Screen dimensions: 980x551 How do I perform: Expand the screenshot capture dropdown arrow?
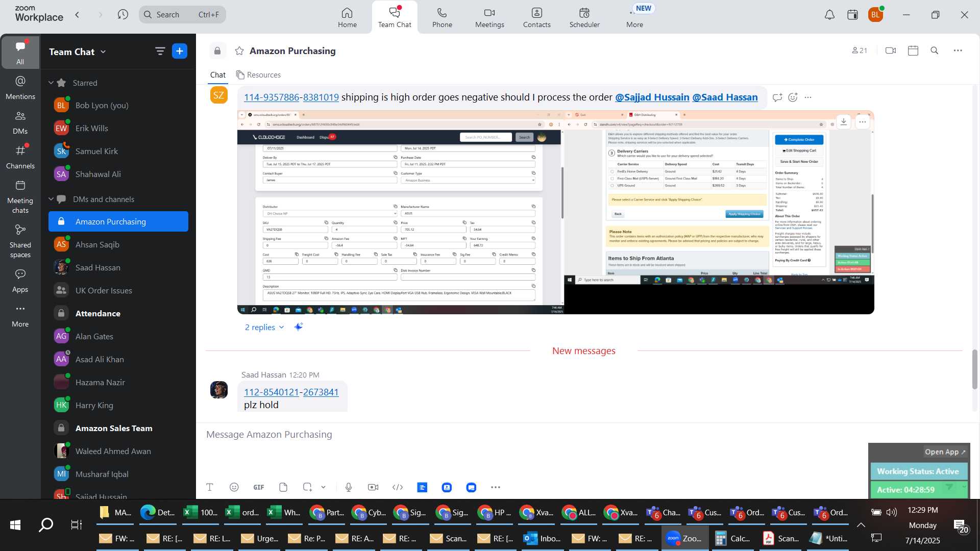tap(323, 487)
